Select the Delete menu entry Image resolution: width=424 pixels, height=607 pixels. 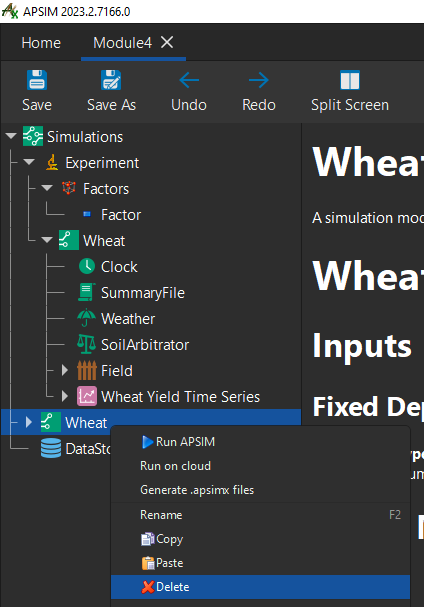click(x=260, y=587)
